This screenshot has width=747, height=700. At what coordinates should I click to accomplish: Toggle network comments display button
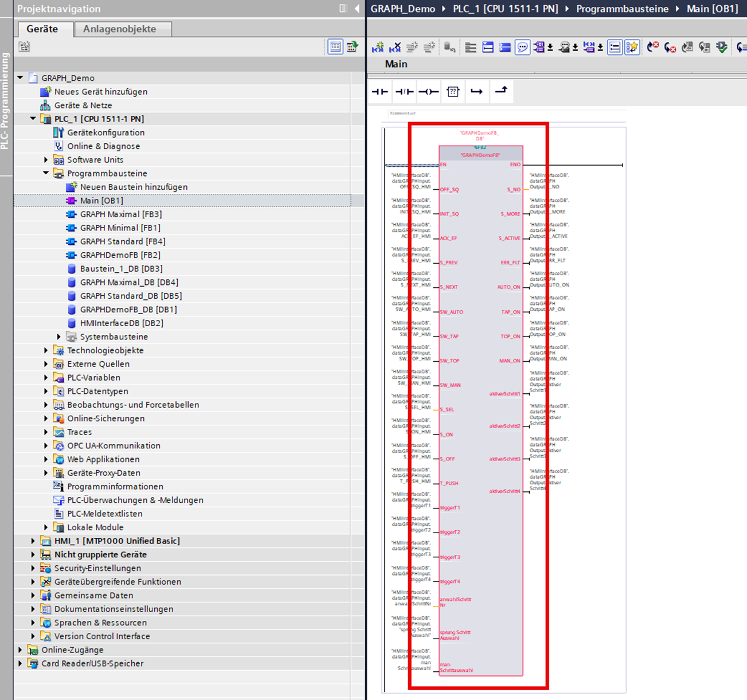click(x=522, y=48)
